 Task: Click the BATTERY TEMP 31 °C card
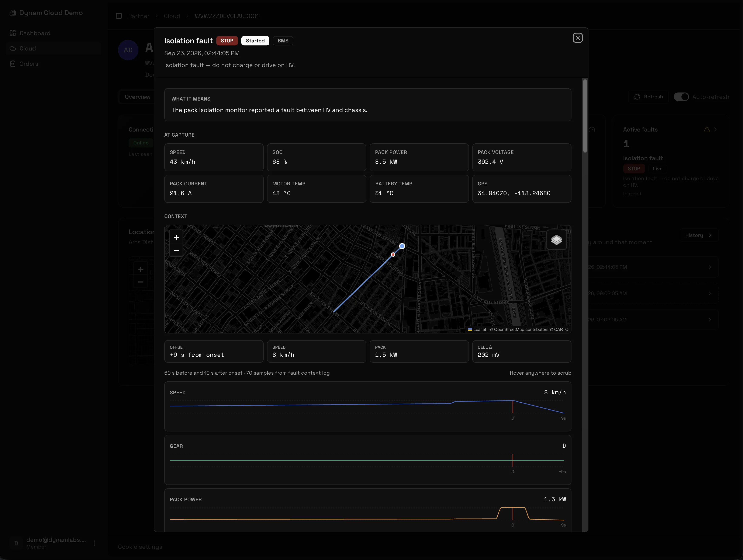419,189
